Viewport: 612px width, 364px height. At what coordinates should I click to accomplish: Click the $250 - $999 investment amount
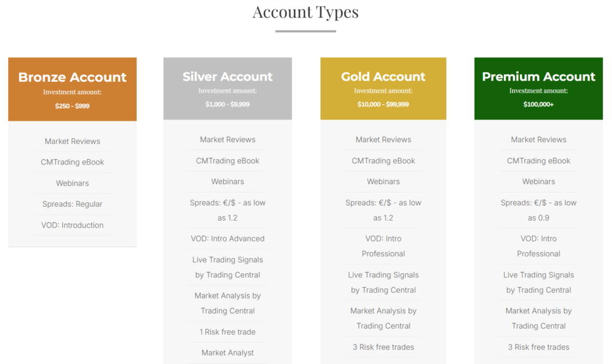click(x=72, y=106)
